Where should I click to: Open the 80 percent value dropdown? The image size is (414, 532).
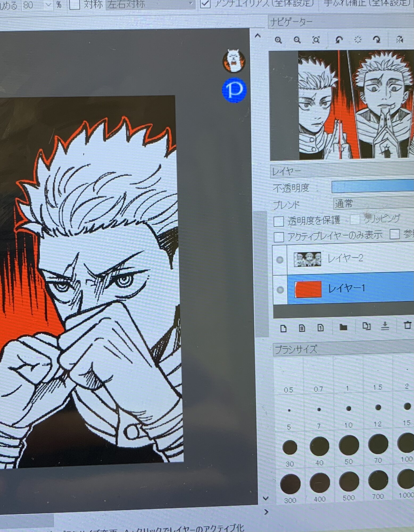pyautogui.click(x=48, y=5)
